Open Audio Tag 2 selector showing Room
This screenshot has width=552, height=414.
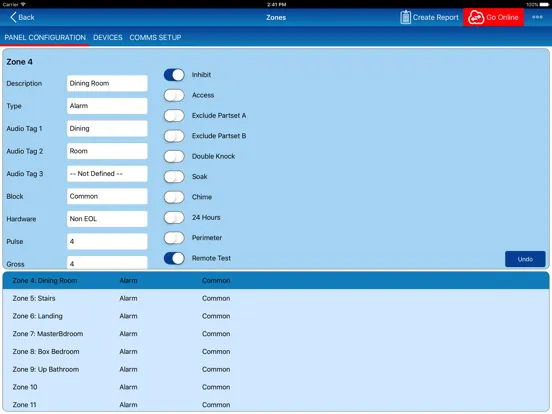107,151
